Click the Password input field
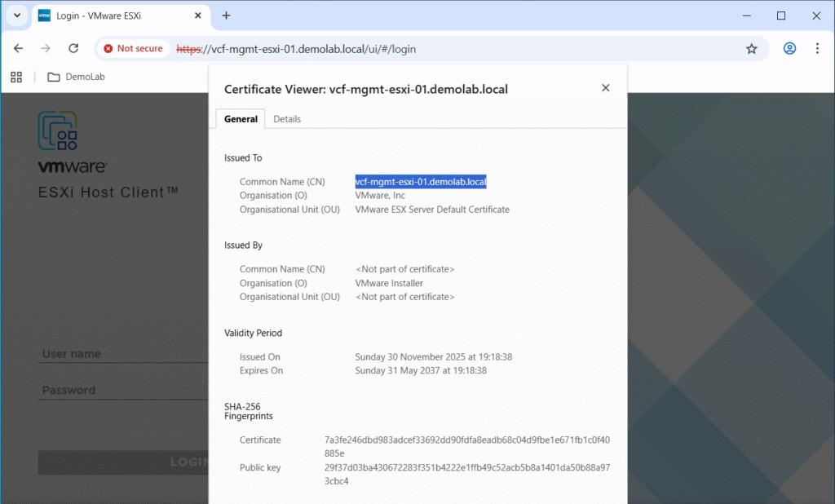The width and height of the screenshot is (835, 504). click(x=122, y=391)
